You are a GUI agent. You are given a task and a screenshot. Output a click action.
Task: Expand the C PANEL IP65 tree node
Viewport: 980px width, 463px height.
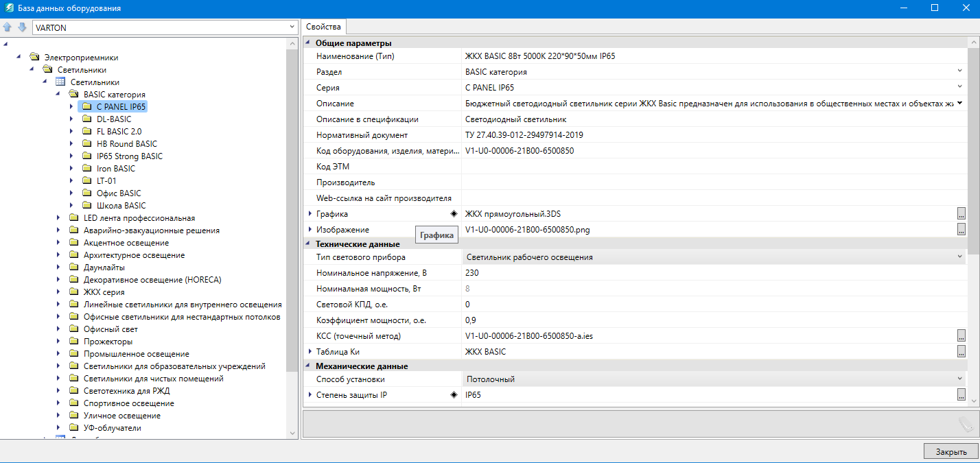[71, 107]
